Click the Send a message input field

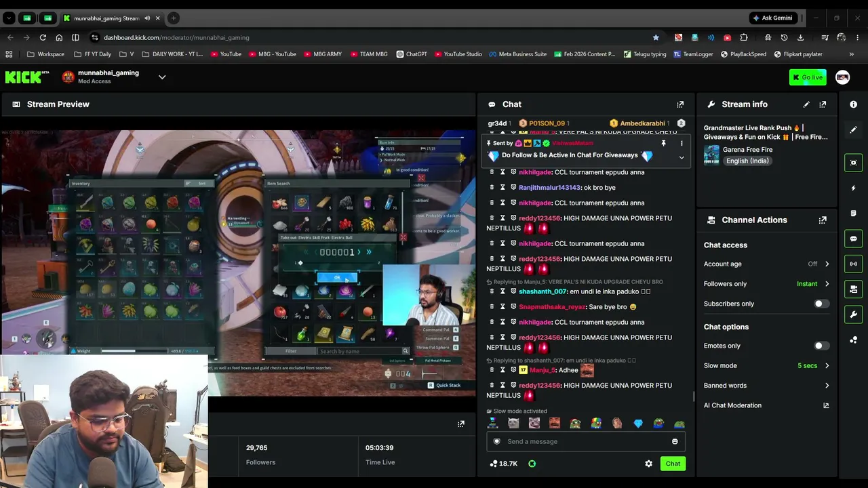586,441
